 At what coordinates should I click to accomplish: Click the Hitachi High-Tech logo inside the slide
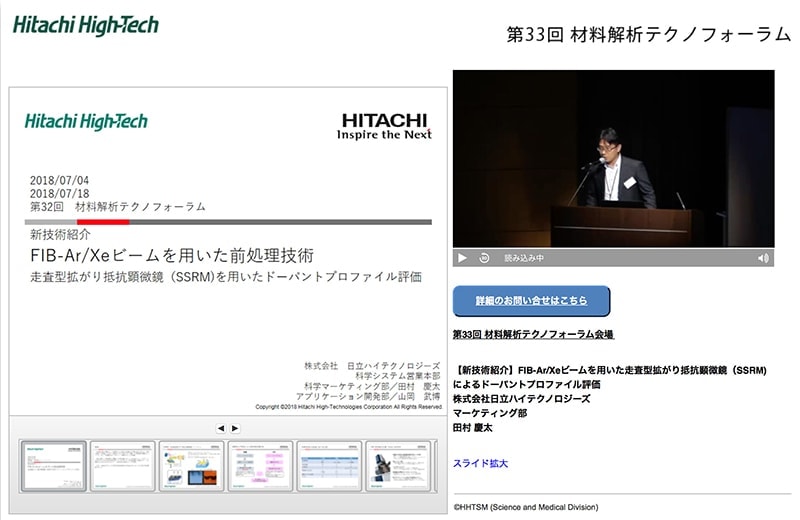point(86,121)
